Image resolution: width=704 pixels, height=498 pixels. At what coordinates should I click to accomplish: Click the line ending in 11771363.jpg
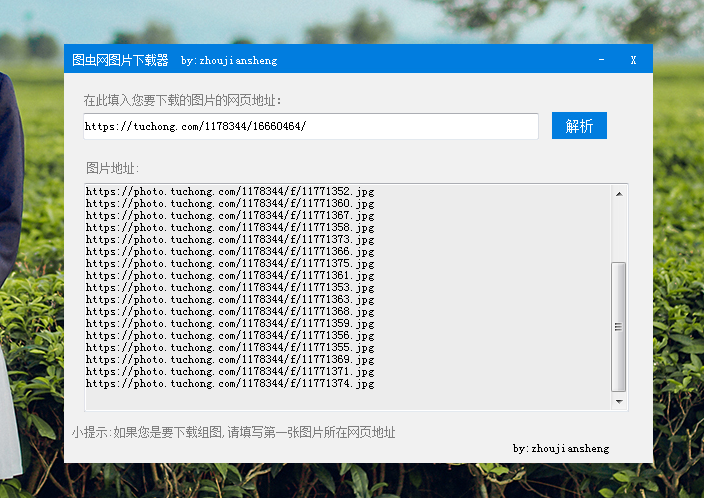pos(230,300)
